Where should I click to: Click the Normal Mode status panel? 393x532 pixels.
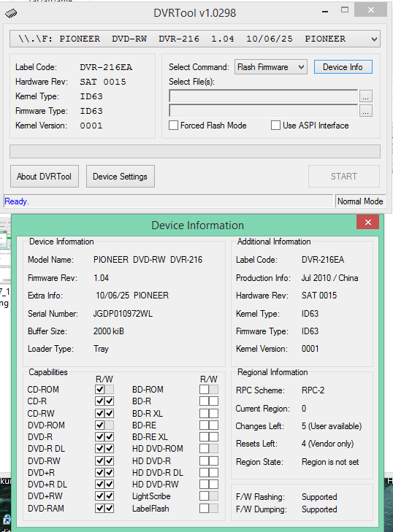coord(360,201)
